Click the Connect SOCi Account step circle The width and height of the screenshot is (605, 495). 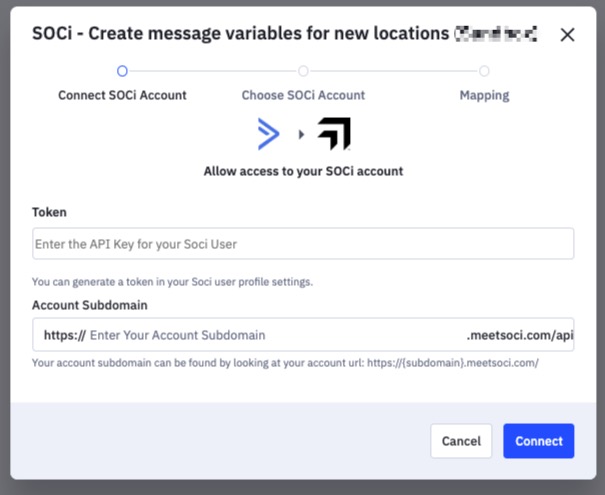click(122, 71)
